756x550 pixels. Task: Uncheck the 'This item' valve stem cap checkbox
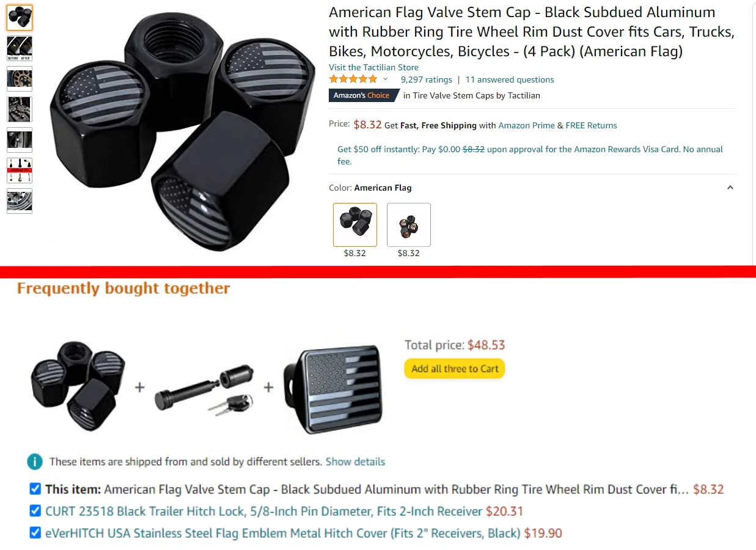[35, 489]
